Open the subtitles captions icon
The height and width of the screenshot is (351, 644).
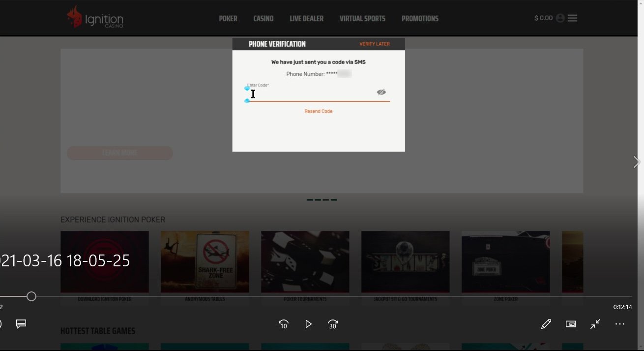point(21,324)
